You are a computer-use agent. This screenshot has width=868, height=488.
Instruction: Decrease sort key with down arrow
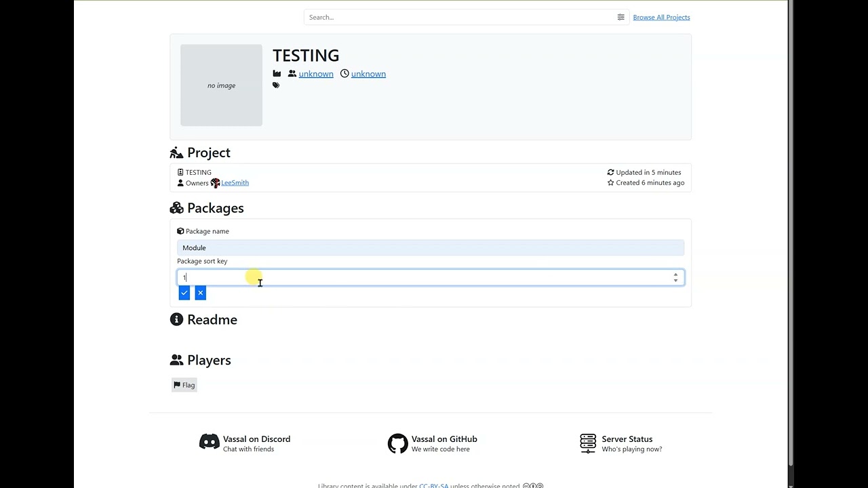(675, 281)
